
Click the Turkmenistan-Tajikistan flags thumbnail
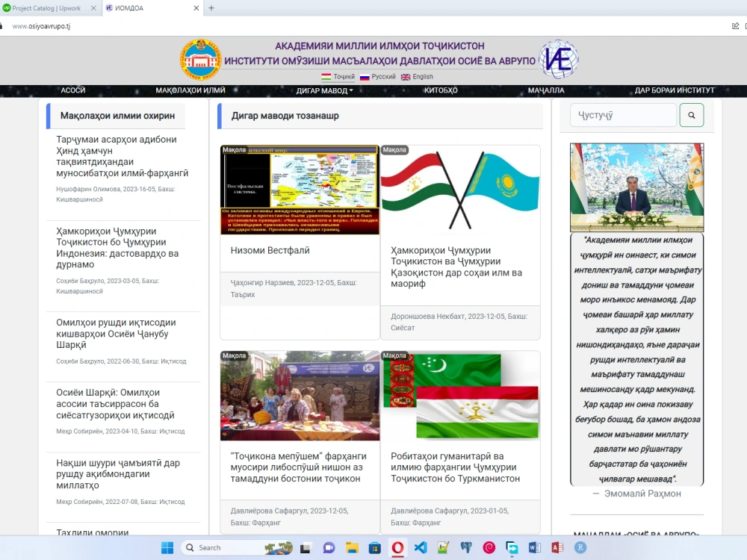coord(460,396)
